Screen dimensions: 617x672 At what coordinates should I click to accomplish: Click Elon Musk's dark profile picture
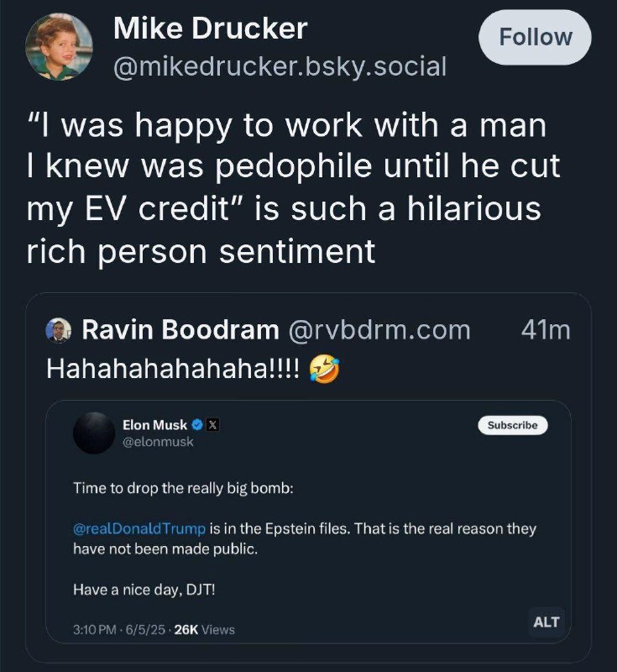94,433
